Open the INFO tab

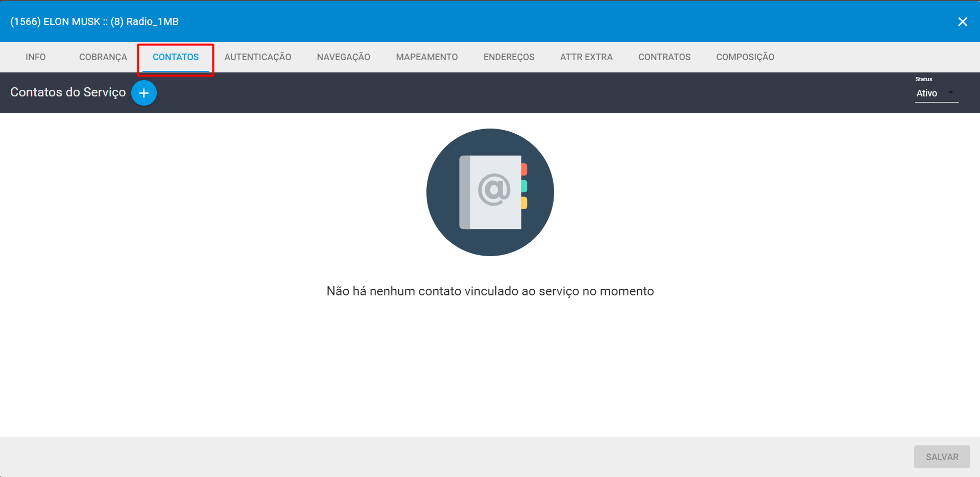point(36,57)
